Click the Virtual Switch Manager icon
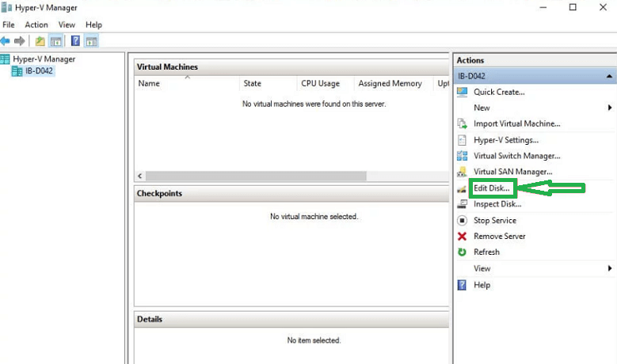This screenshot has width=617, height=364. point(462,156)
